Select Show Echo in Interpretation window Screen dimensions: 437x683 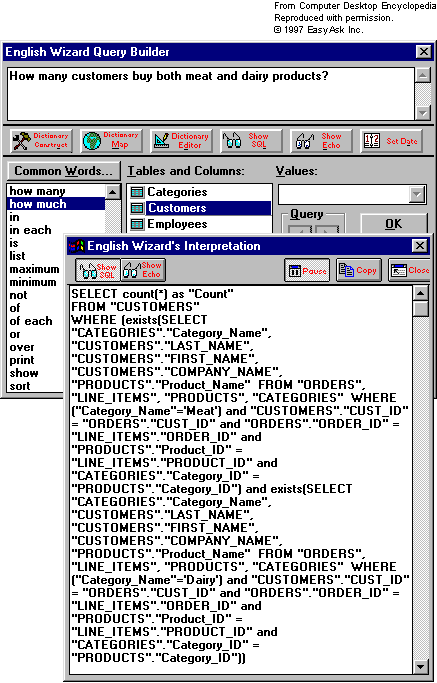click(143, 270)
